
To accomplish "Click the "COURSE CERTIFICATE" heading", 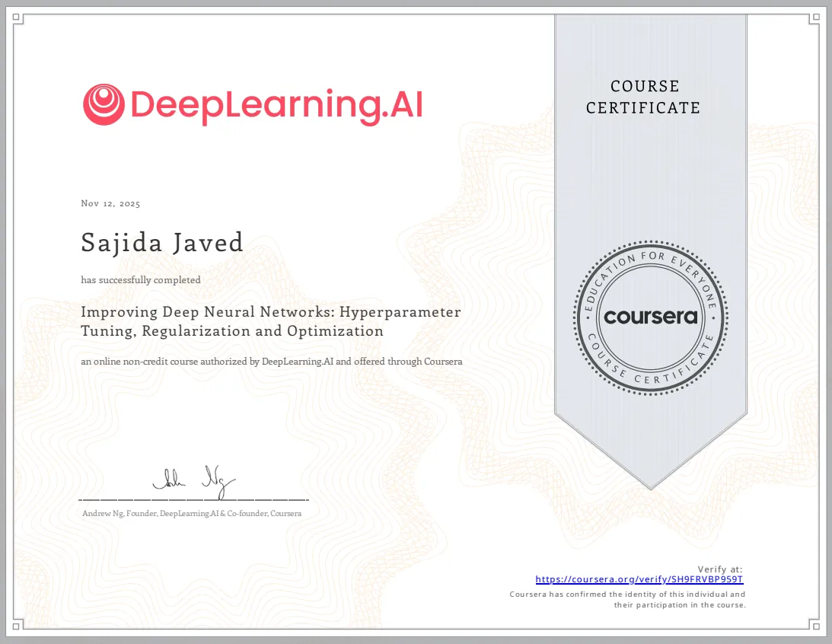I will coord(643,97).
